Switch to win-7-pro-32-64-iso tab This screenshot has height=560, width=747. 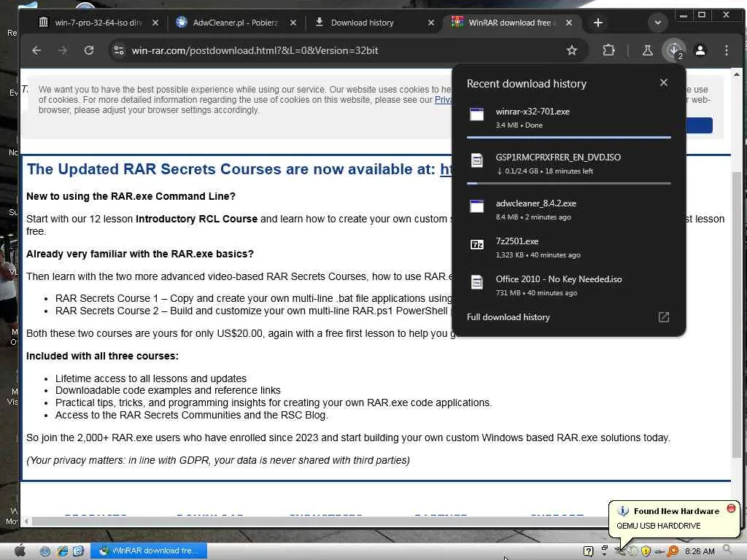click(98, 23)
